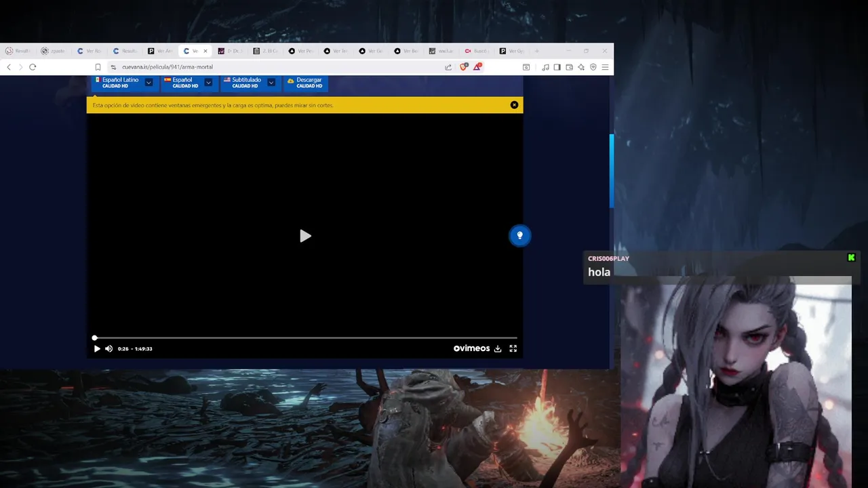
Task: Switch to the 'Ver An' tab
Action: point(160,51)
